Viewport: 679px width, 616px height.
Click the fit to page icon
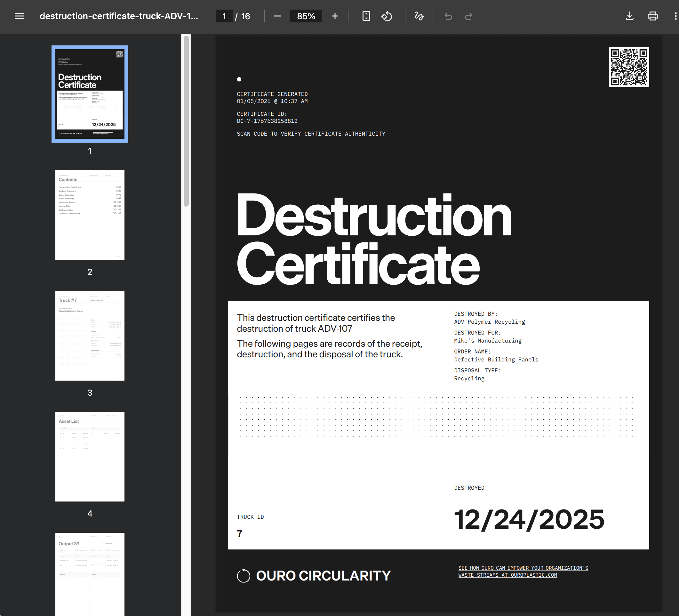(x=366, y=16)
